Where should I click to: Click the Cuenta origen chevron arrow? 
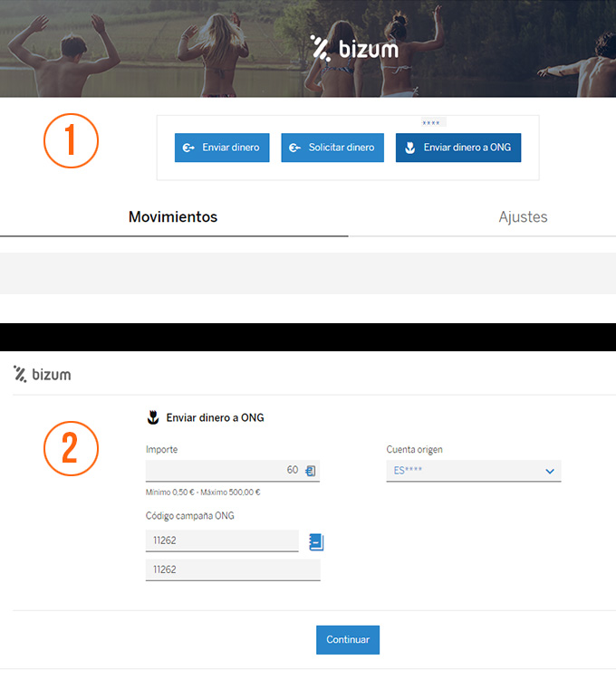tap(550, 471)
